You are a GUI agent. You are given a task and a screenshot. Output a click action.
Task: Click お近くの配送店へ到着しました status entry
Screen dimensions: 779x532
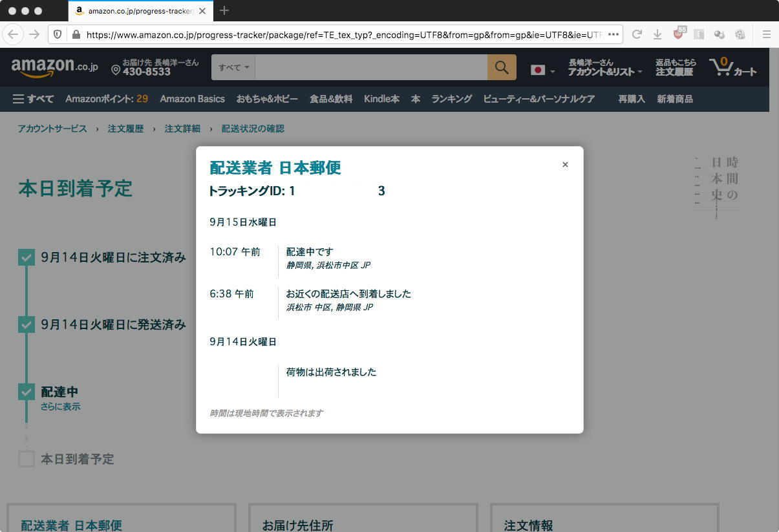348,293
